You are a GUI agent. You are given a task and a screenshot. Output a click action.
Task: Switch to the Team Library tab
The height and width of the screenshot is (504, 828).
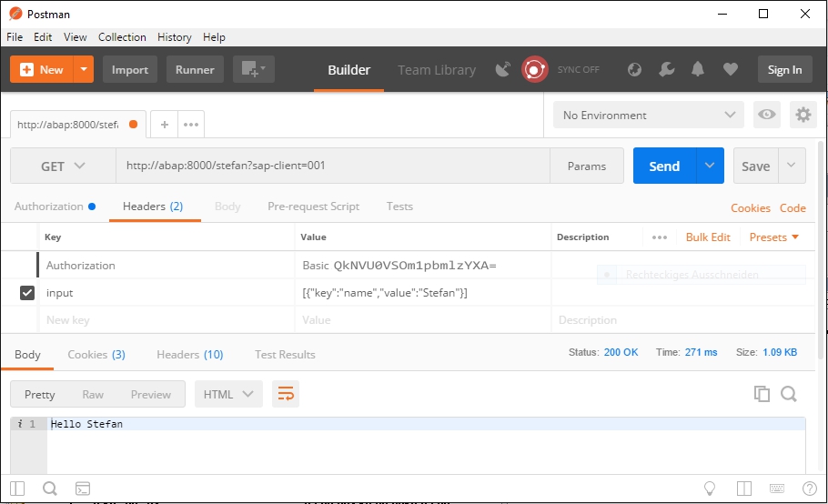point(437,70)
